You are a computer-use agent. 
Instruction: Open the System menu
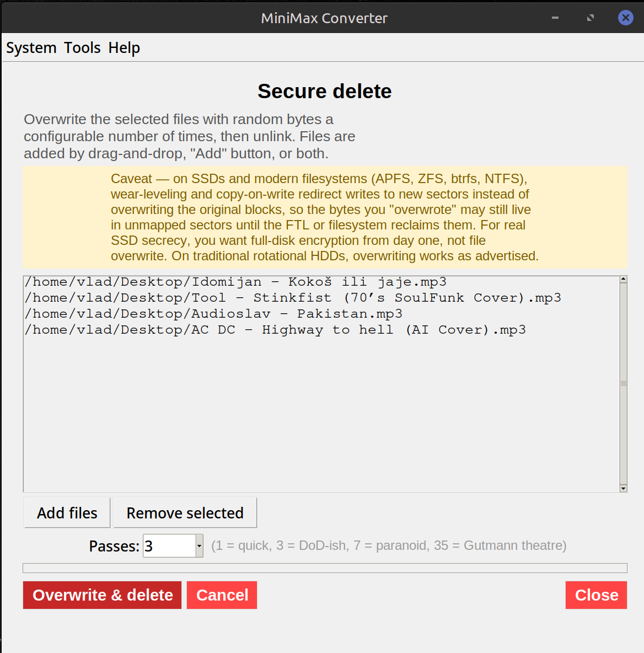[31, 47]
